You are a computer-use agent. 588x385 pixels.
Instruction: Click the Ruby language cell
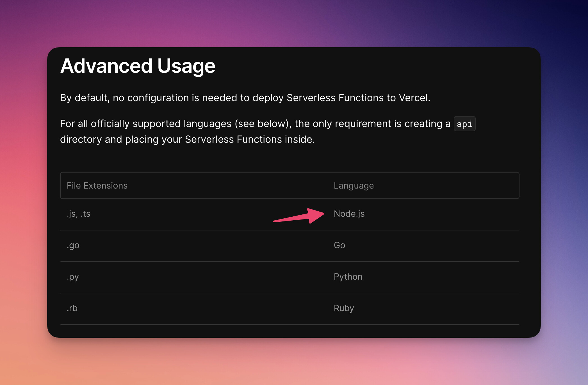tap(344, 308)
